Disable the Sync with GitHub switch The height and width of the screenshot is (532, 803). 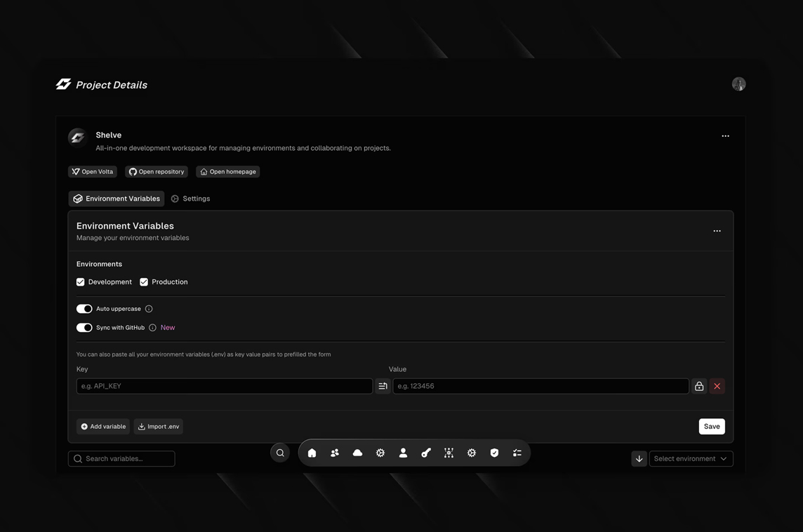[84, 328]
